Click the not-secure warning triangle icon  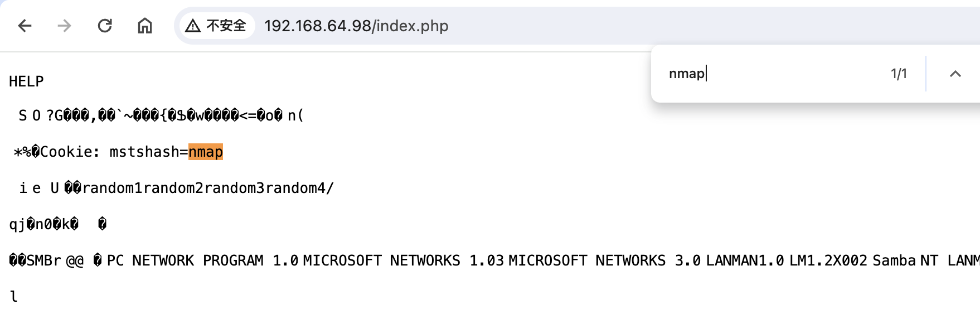point(193,26)
